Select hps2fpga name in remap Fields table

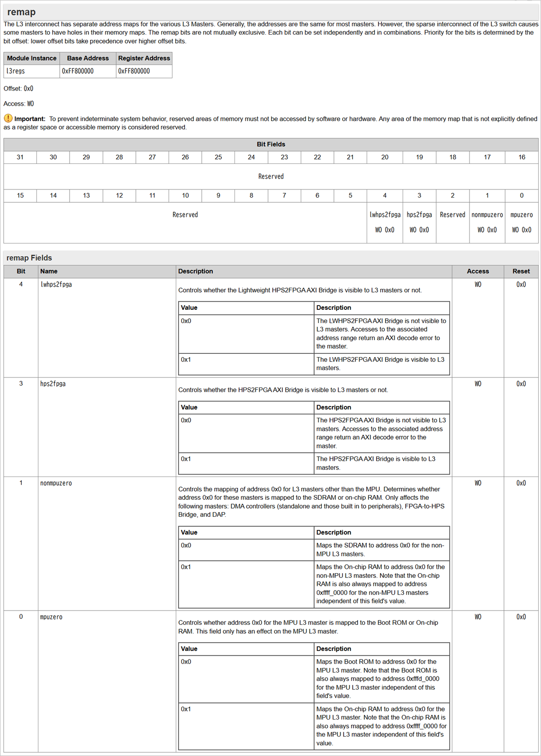pos(53,384)
